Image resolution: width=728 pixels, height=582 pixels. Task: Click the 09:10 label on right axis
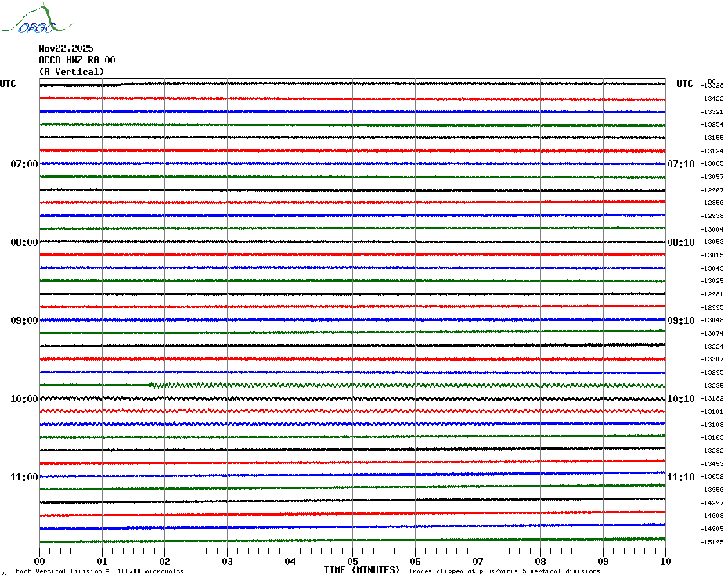pos(679,321)
